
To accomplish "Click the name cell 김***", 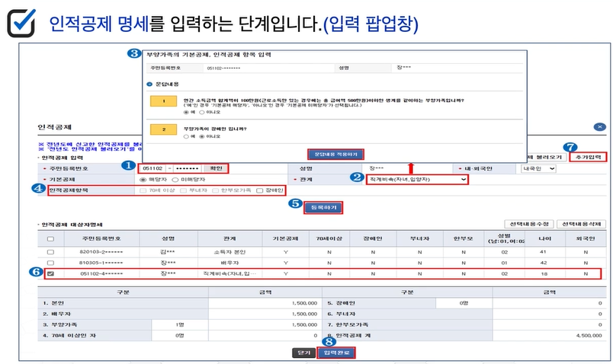I will [168, 252].
